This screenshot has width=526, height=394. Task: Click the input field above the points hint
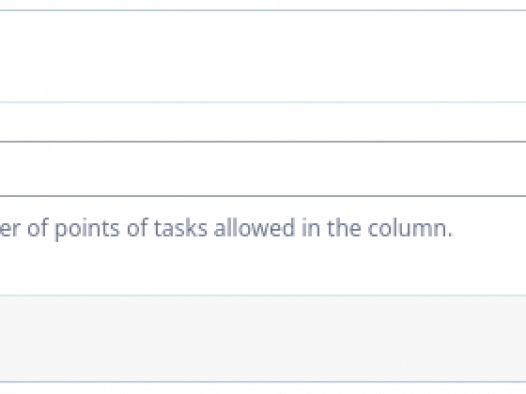pyautogui.click(x=263, y=169)
